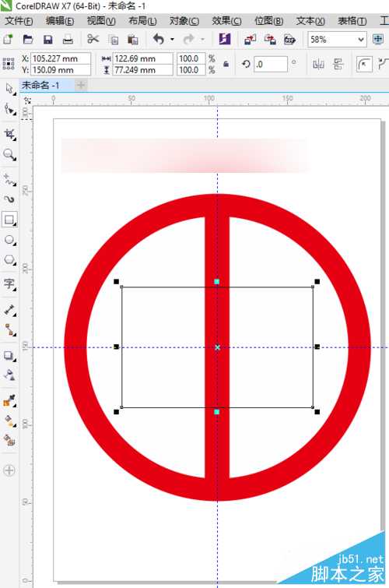Select the Artistic Media tool
The width and height of the screenshot is (389, 588).
point(9,199)
